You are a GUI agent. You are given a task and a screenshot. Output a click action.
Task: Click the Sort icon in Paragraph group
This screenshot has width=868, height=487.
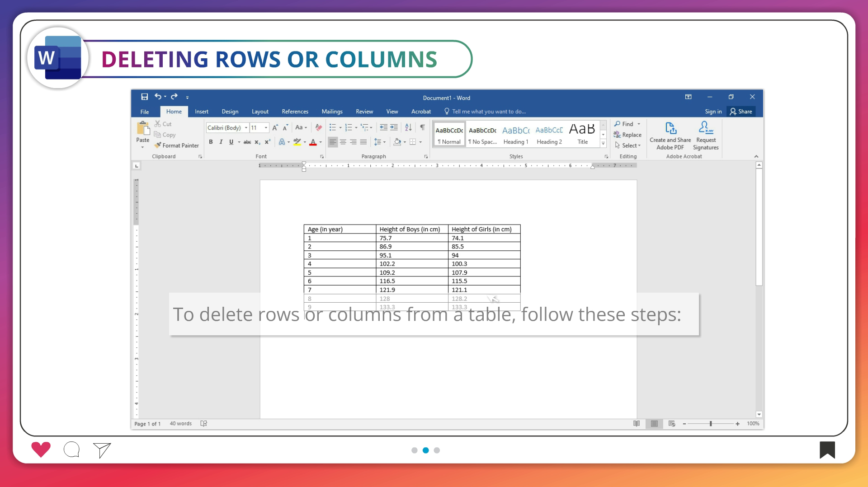point(408,127)
